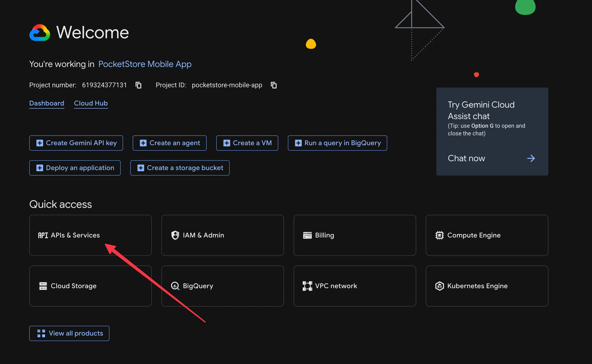Go to the Dashboard link
Screen dimensions: 592x364
click(x=47, y=103)
